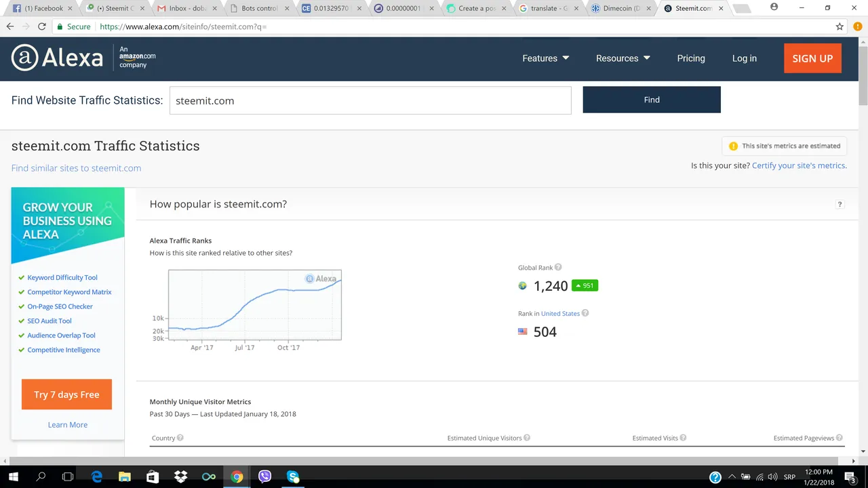Click the SRP keyboard language indicator
This screenshot has width=868, height=488.
click(789, 476)
